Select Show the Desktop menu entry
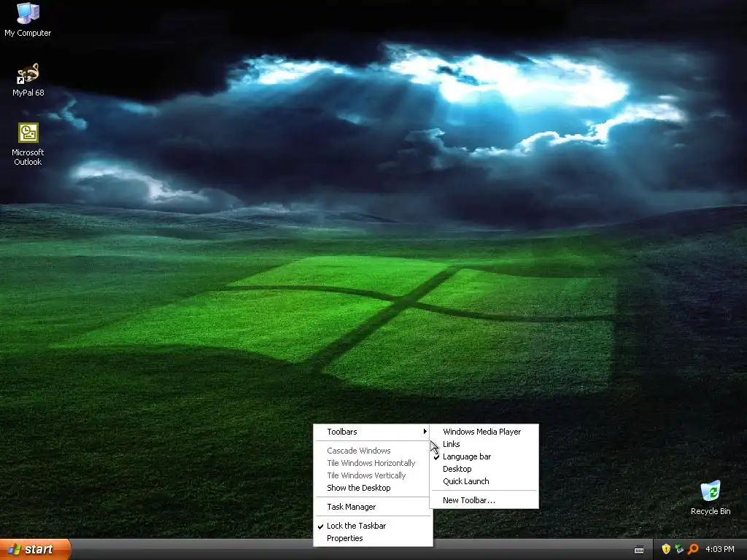Image resolution: width=747 pixels, height=560 pixels. pyautogui.click(x=373, y=488)
